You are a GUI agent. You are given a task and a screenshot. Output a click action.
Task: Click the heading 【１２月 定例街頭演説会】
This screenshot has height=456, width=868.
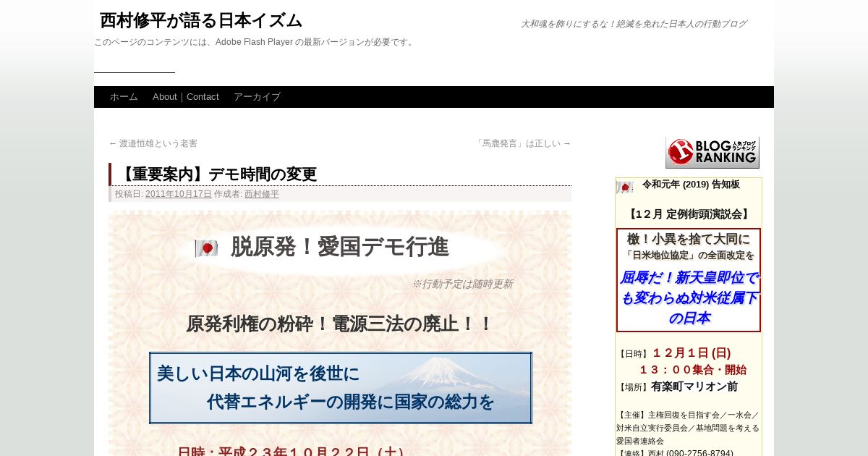point(689,214)
